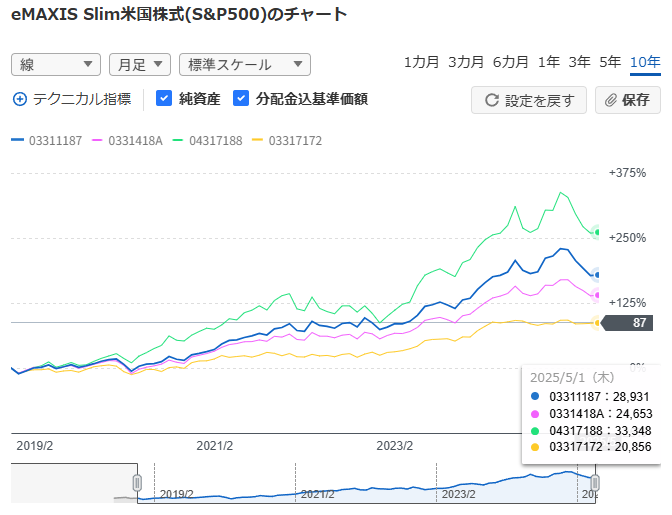
Task: Click the 2023/2 marker in the range navigator
Action: pyautogui.click(x=459, y=494)
